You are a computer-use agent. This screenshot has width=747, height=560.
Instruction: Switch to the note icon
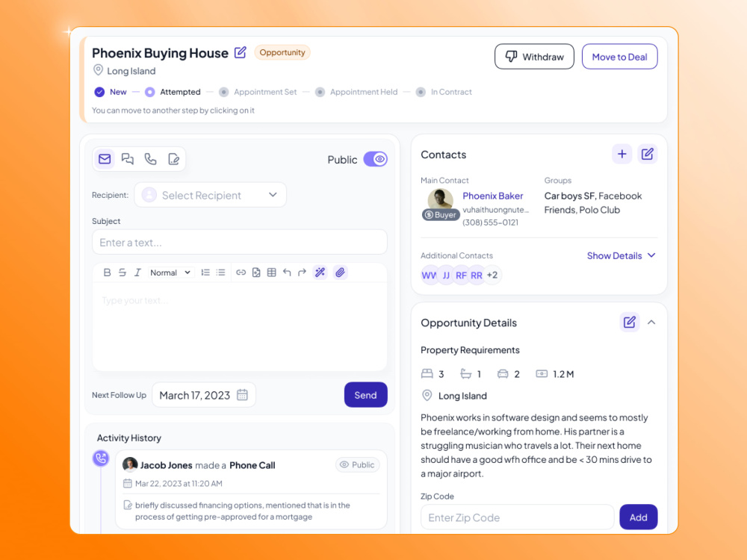[x=173, y=159]
